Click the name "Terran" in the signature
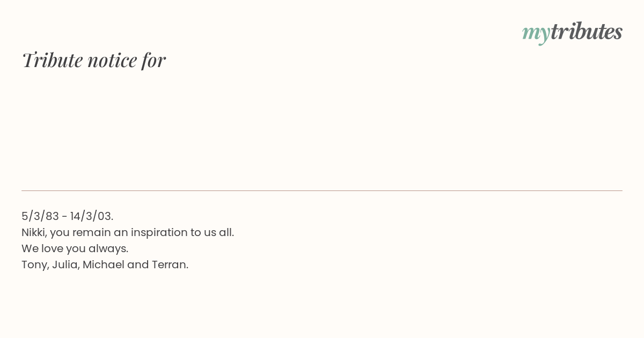 (169, 264)
